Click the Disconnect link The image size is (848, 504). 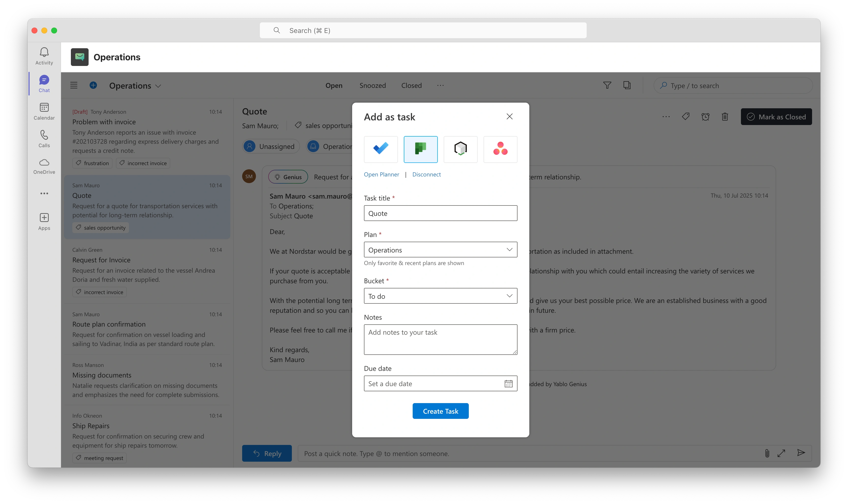click(x=426, y=174)
